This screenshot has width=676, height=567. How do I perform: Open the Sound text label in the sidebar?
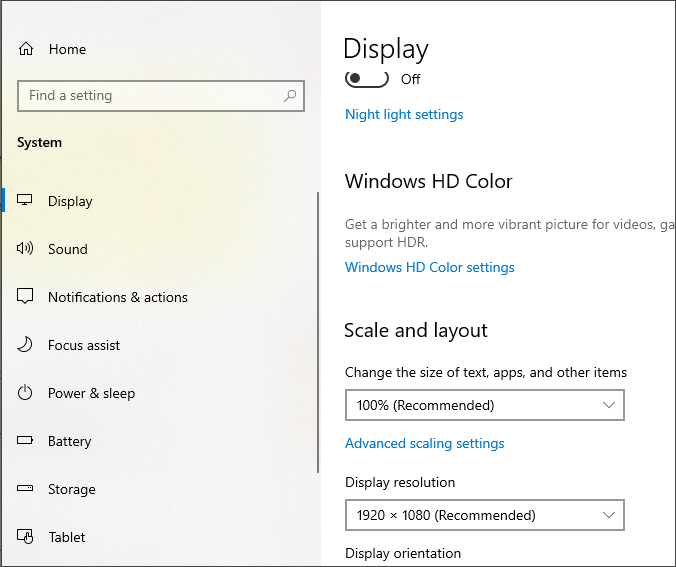(x=68, y=249)
